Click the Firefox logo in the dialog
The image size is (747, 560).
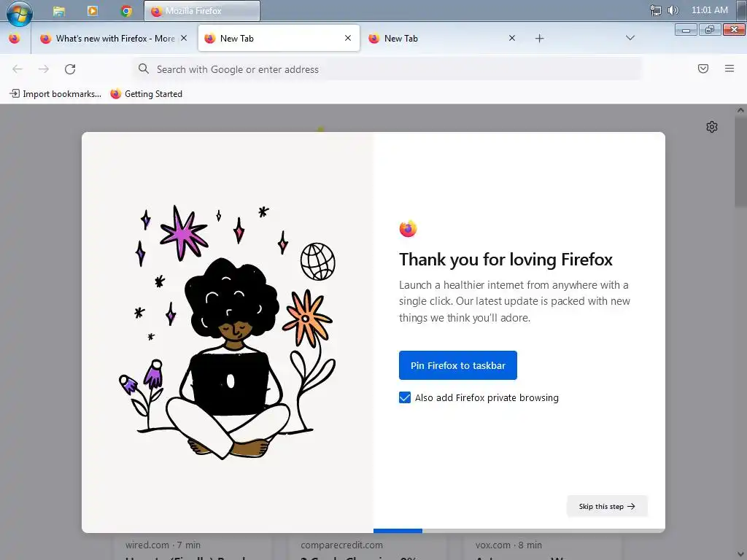[x=408, y=228]
